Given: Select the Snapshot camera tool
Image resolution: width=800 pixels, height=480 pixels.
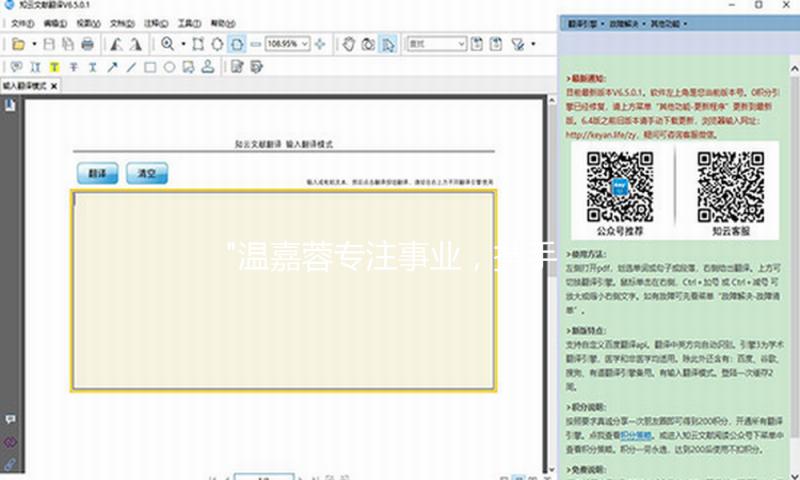Looking at the screenshot, I should [x=368, y=44].
